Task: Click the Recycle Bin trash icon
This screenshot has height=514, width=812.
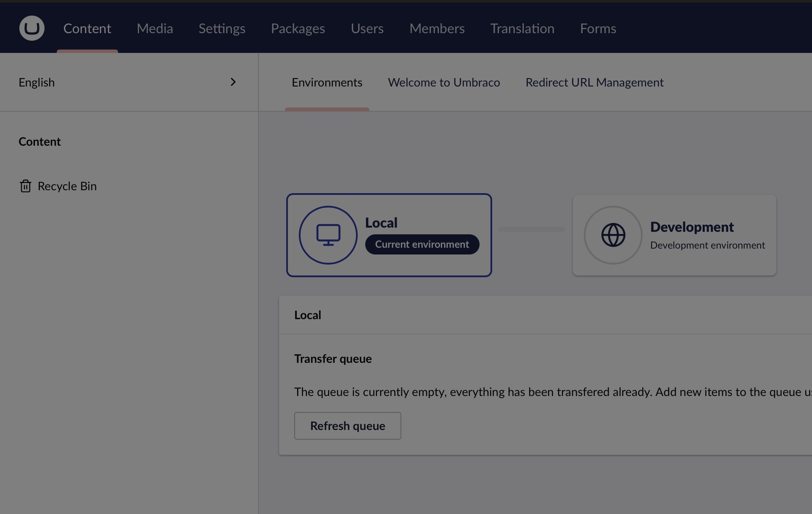Action: (x=25, y=186)
